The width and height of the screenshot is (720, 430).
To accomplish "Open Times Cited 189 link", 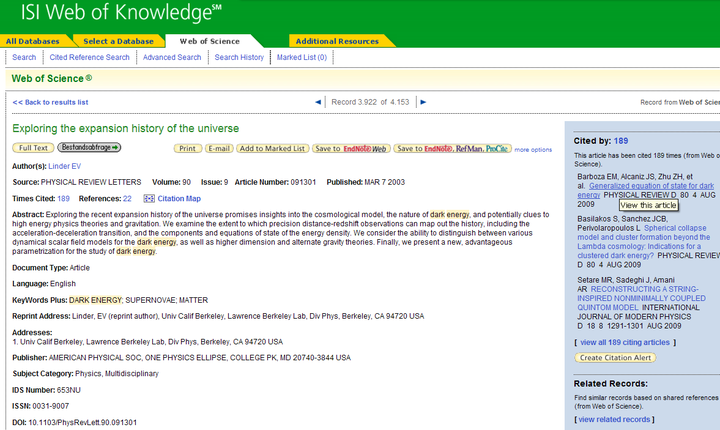I will coord(63,198).
